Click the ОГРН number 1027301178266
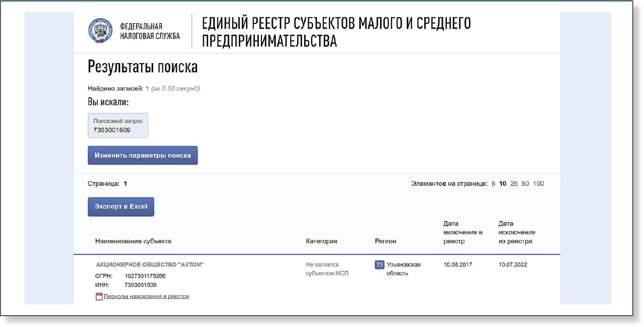 (x=145, y=276)
